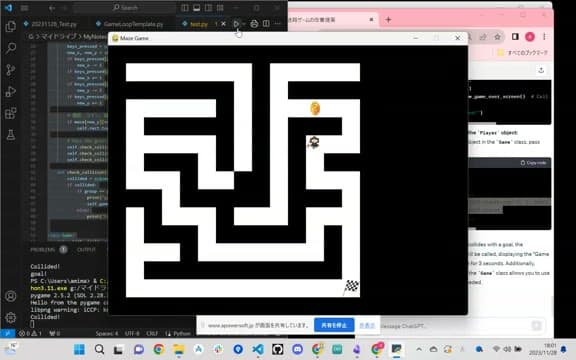Go back with the VS Code navigation arrow
576x360 pixels.
[x=52, y=8]
